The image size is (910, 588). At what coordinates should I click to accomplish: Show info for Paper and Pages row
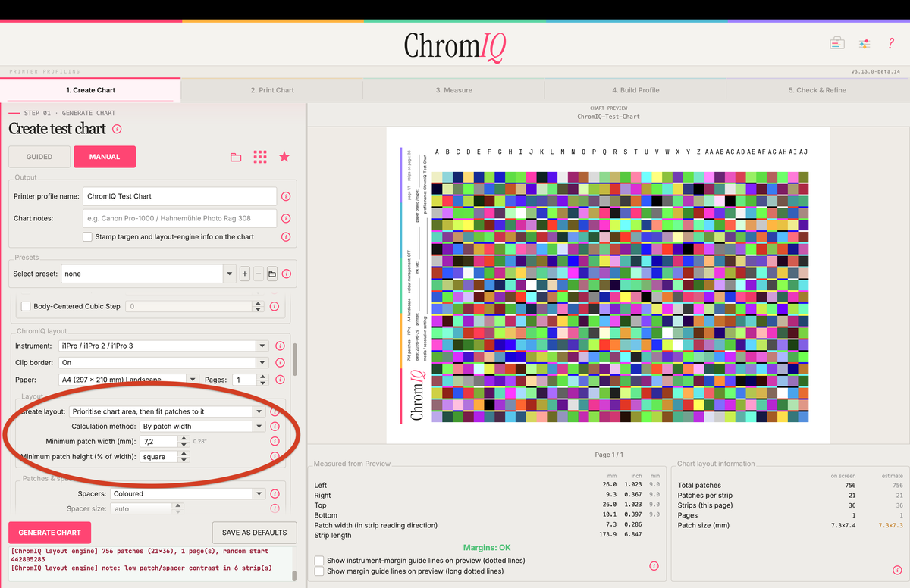(280, 380)
